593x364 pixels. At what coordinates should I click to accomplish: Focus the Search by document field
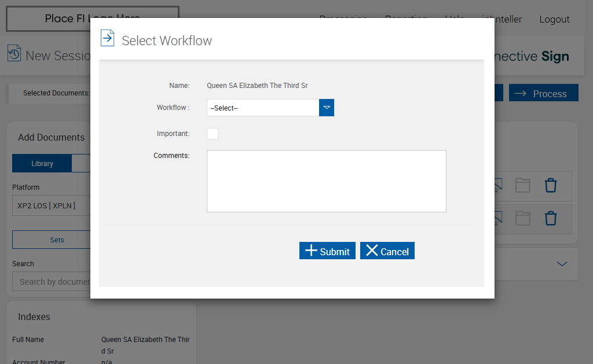point(51,282)
